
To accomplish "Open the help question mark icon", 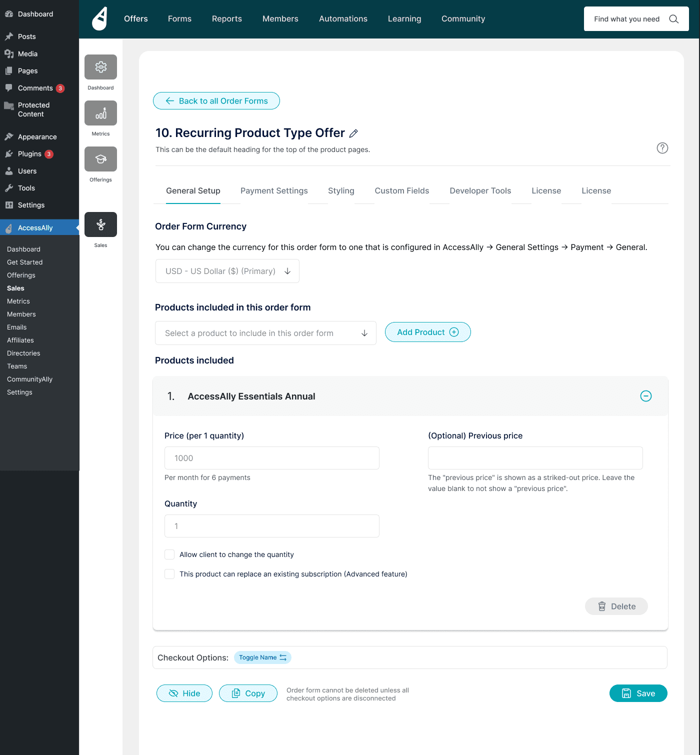I will pyautogui.click(x=662, y=148).
